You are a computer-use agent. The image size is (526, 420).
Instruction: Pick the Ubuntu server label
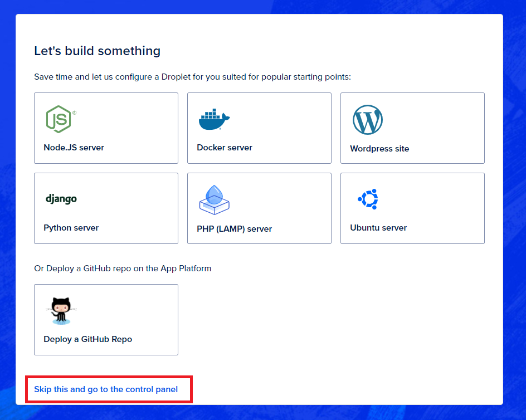point(378,228)
